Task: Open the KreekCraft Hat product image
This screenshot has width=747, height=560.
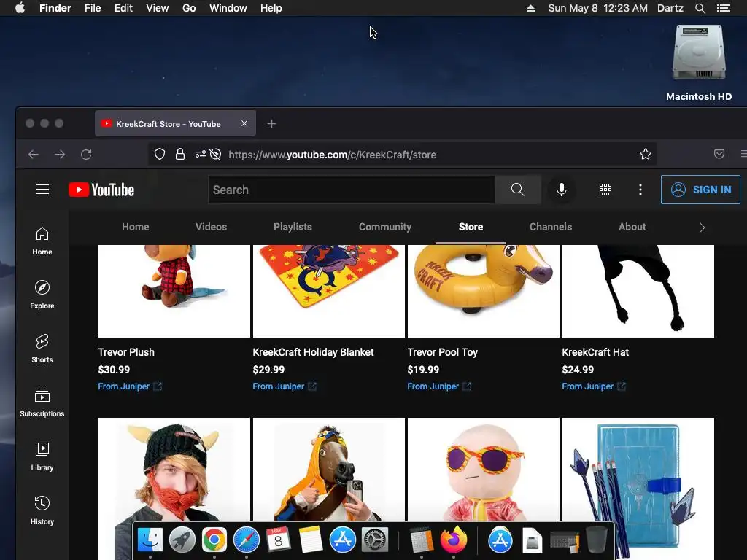Action: (638, 291)
